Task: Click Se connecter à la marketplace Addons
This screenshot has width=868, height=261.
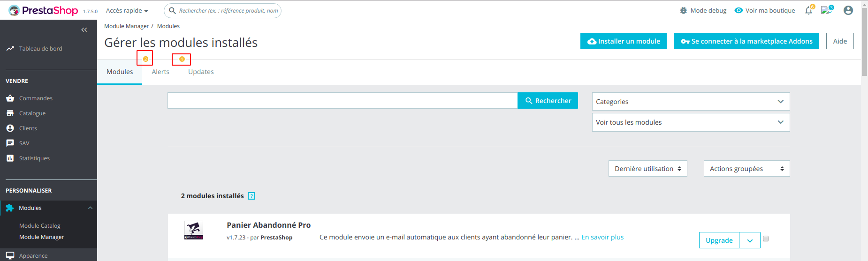Action: click(x=746, y=41)
